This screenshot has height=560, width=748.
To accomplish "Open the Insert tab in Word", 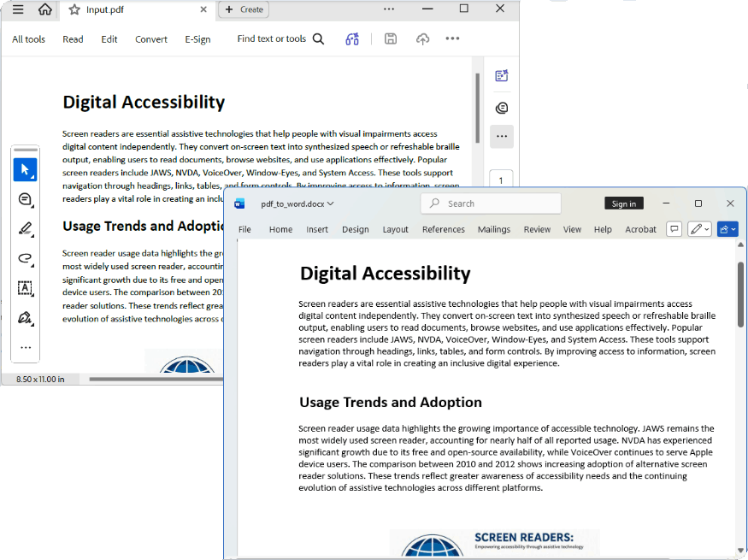I will (x=317, y=229).
